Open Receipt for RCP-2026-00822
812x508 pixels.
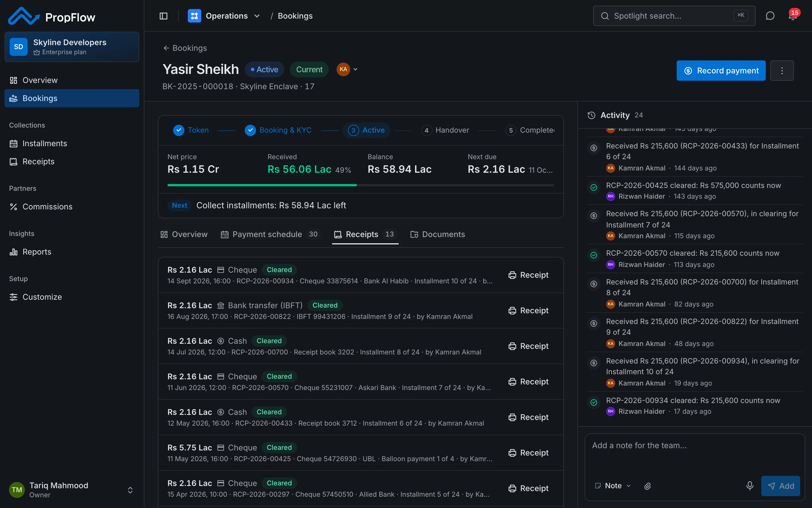pos(528,310)
